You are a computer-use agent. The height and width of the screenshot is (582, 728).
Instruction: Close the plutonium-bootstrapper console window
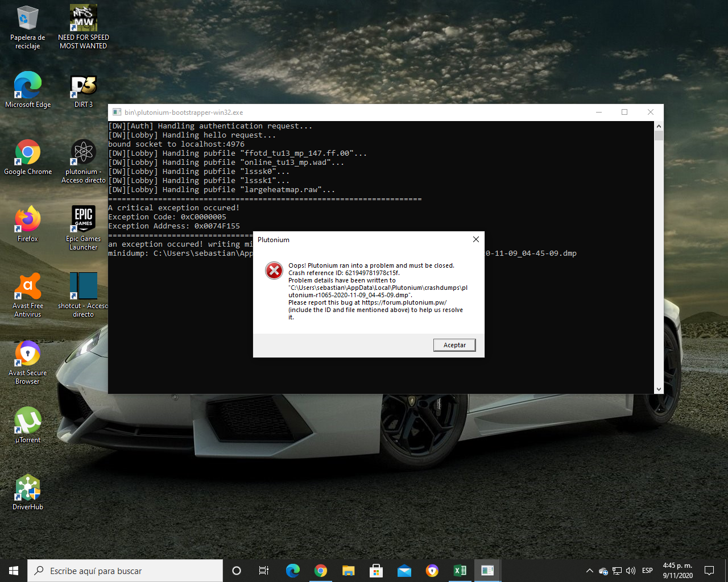(x=651, y=112)
